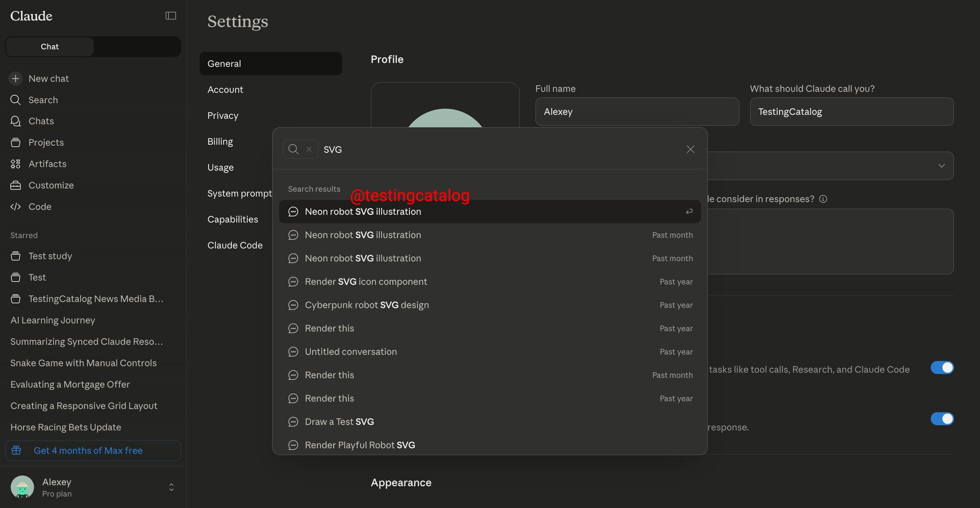Click the Test study project icon
Screen dimensions: 980x508
tap(16, 256)
